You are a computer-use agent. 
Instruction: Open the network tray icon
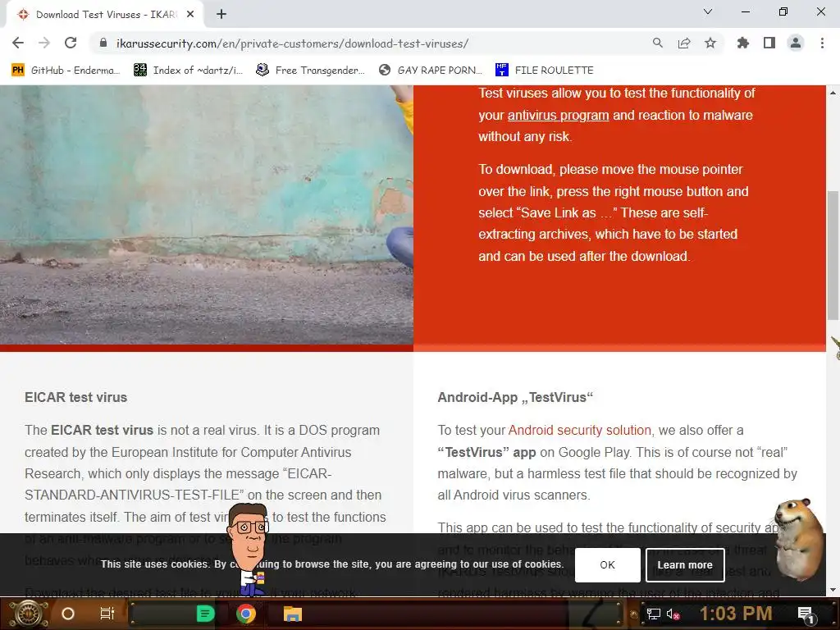click(x=654, y=614)
